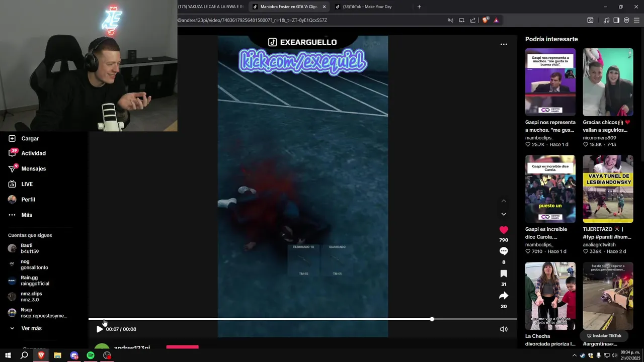Open Discord from the taskbar
Screen dimensions: 644x362
tap(74, 355)
